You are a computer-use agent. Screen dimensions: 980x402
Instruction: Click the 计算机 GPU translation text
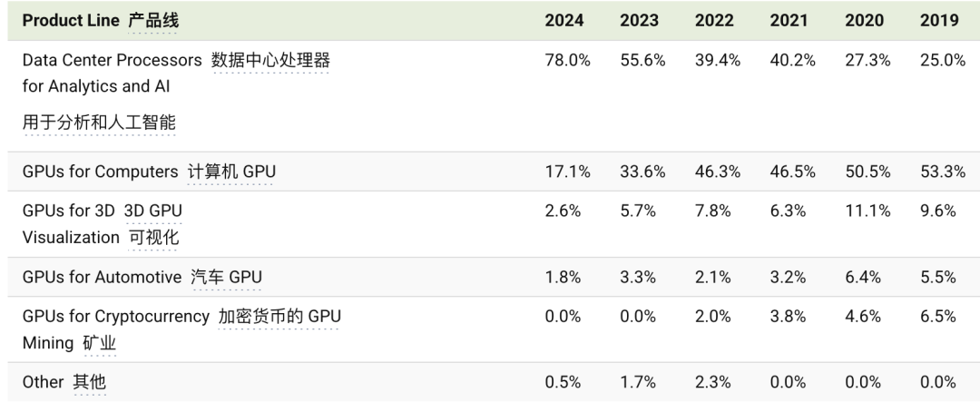pyautogui.click(x=231, y=172)
